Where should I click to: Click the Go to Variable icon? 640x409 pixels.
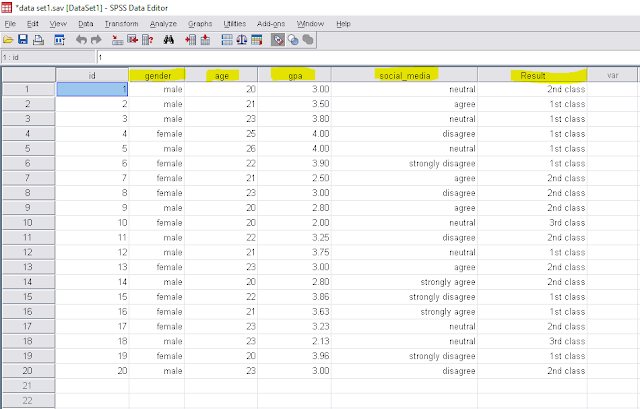click(x=133, y=40)
